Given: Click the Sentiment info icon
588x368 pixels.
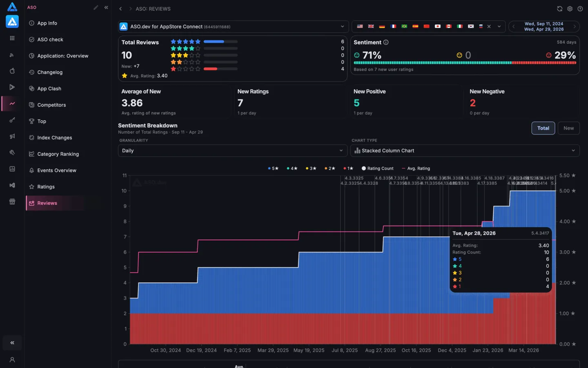Looking at the screenshot, I should pos(386,42).
